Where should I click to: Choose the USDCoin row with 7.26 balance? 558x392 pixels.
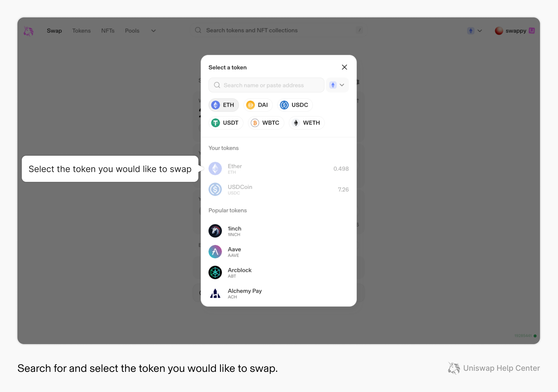(x=278, y=189)
